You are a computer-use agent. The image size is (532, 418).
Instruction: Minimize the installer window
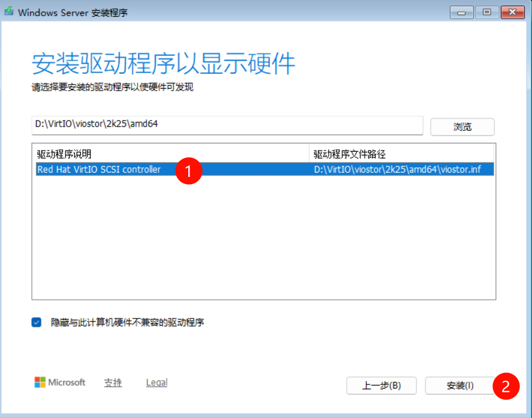click(461, 11)
